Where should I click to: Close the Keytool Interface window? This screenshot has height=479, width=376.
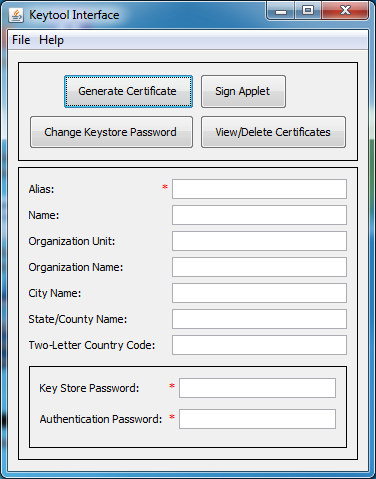(345, 10)
